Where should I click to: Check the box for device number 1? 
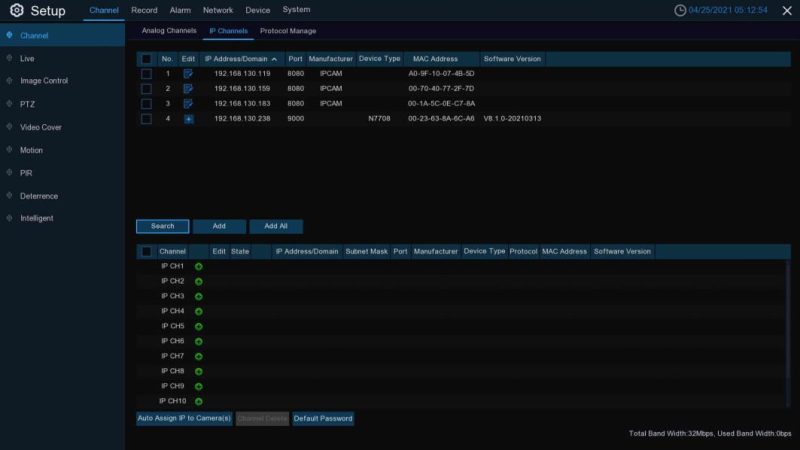click(146, 74)
